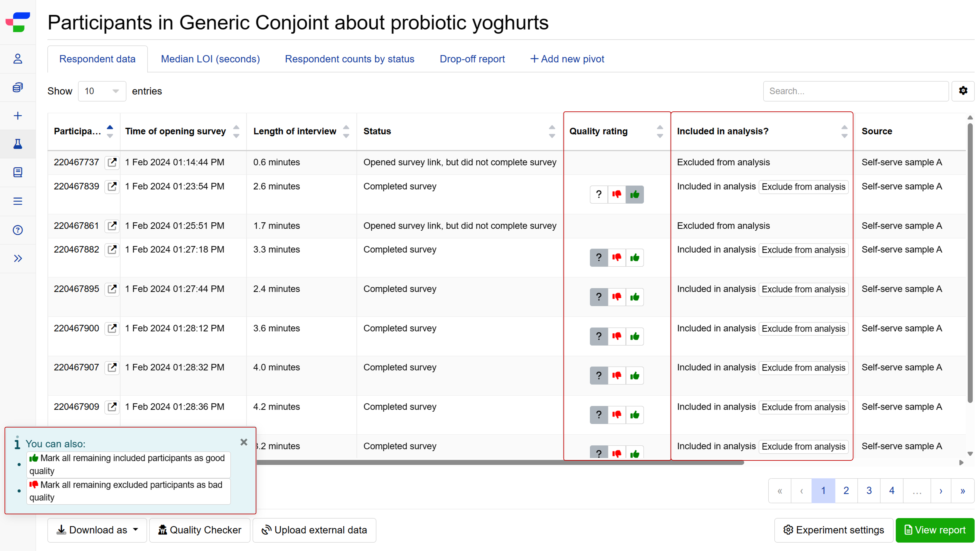Screen dimensions: 980x551
Task: Click the plus icon in sidebar
Action: click(x=18, y=116)
